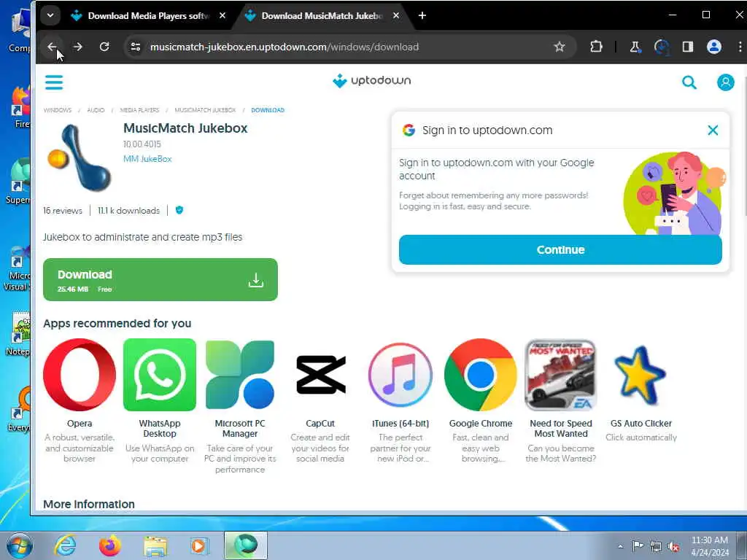The image size is (747, 560).
Task: Open a new browser tab
Action: (422, 16)
